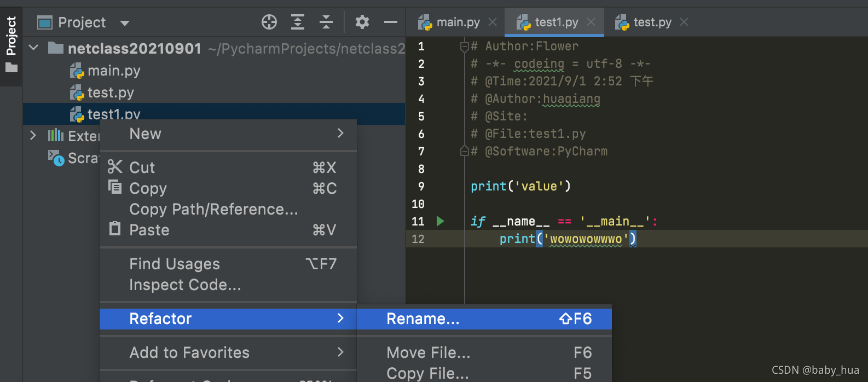Select Find Usages in context menu
Screen dimensions: 868x382
click(175, 264)
